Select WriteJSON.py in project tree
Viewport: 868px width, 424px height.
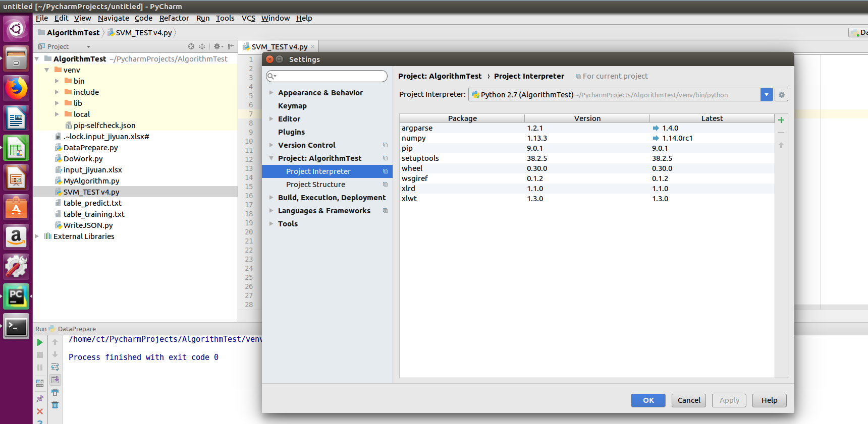(88, 225)
